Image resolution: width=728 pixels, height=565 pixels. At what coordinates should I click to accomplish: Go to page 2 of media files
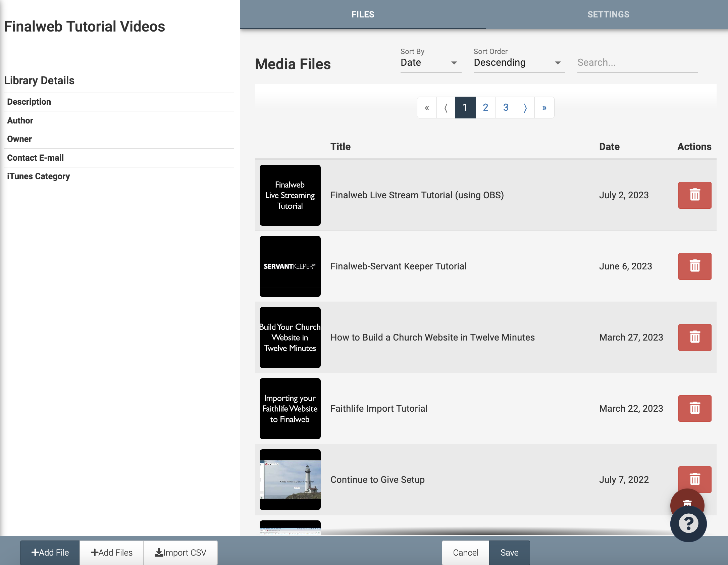(485, 108)
